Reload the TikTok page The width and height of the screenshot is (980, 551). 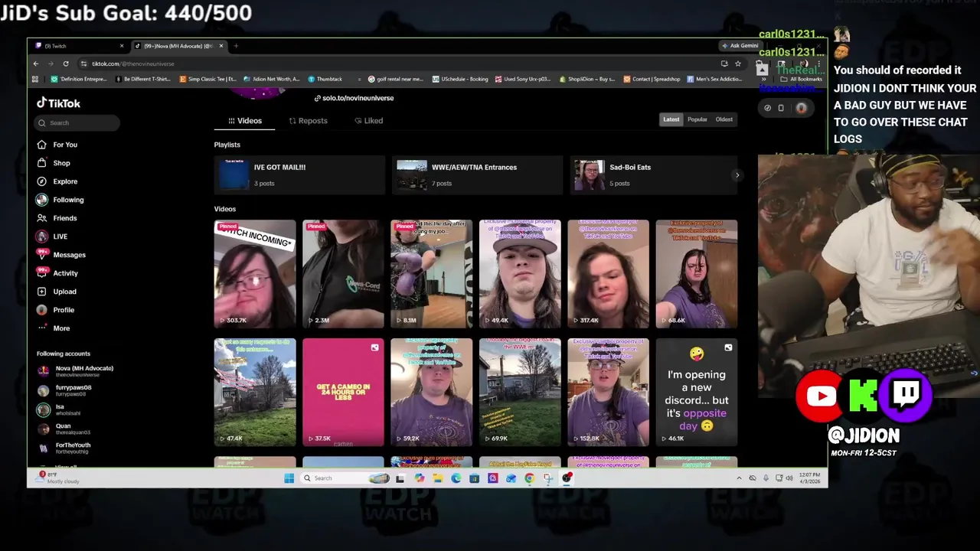[x=66, y=64]
